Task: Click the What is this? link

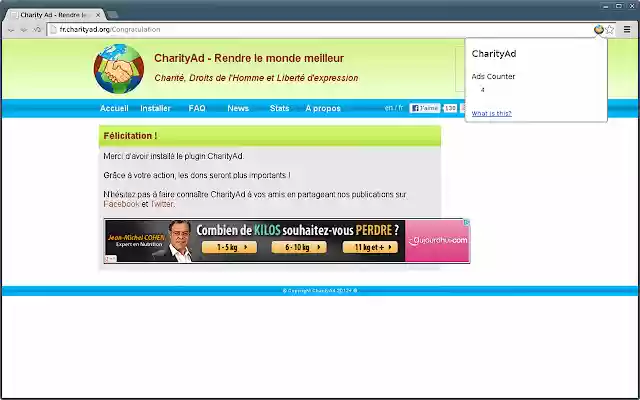Action: pos(491,113)
